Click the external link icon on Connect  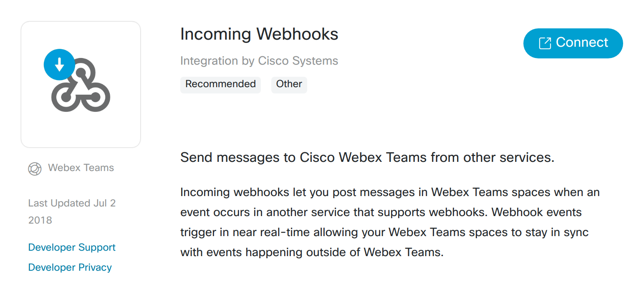545,42
